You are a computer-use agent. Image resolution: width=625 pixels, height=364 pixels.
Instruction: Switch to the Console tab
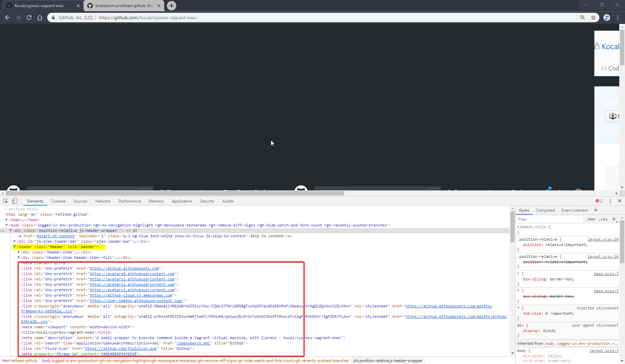58,201
